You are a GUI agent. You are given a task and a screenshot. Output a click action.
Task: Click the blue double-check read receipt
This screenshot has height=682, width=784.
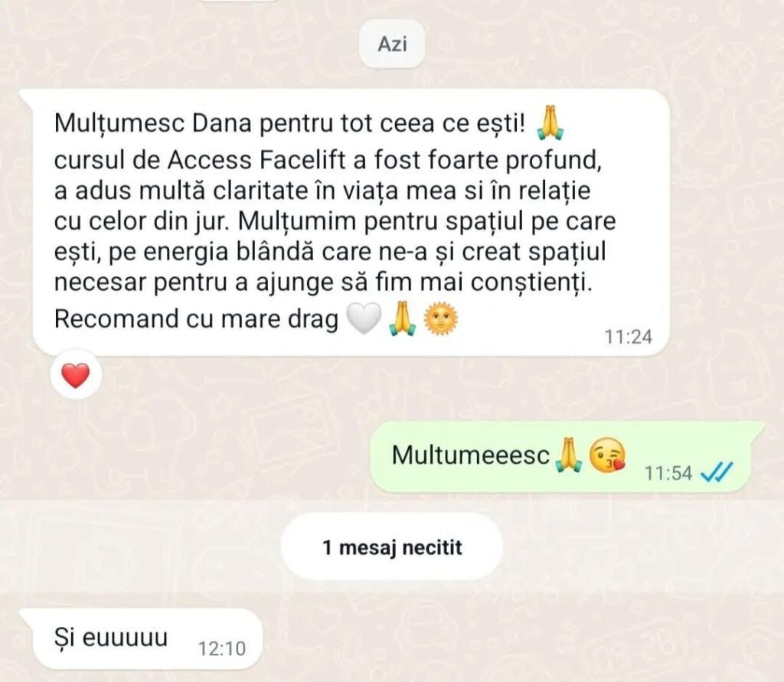pos(716,472)
